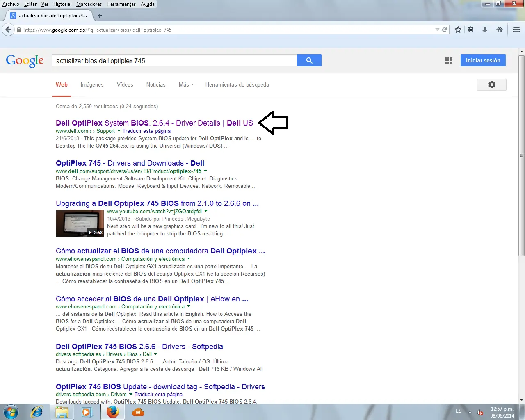Open the bookmarks list icon
The width and height of the screenshot is (525, 420).
coord(470,30)
